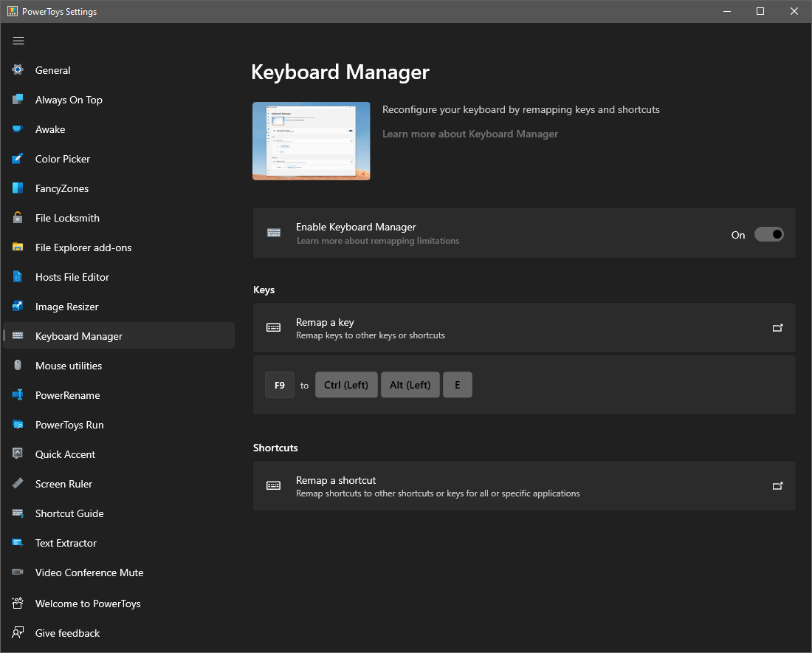Click the Ctrl (Left) key chip
This screenshot has width=812, height=653.
click(x=346, y=385)
